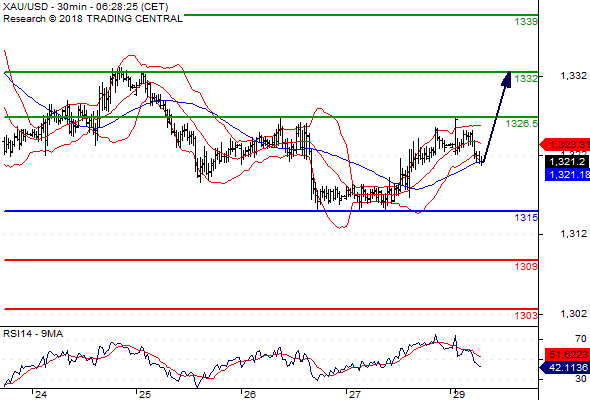Click the red 1,323.31 price tag

[x=565, y=144]
